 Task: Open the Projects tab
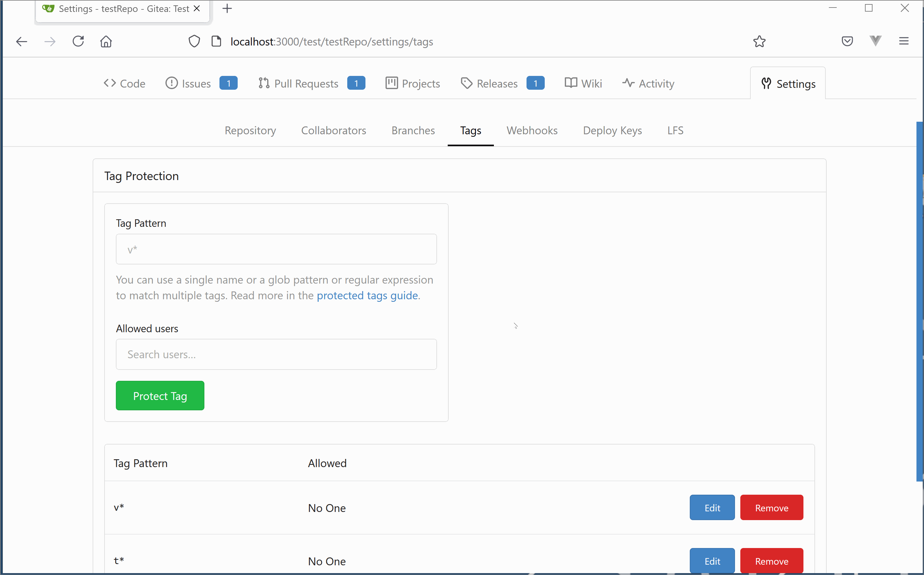click(x=413, y=83)
